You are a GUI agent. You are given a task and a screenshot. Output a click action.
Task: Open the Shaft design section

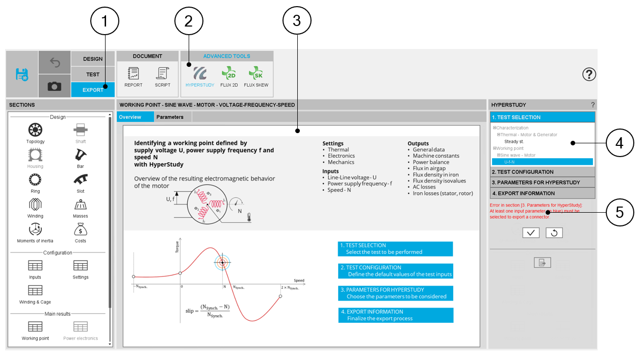tap(81, 134)
